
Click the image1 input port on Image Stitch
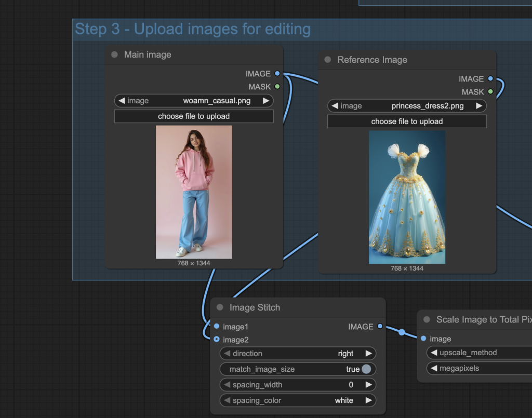tap(217, 327)
